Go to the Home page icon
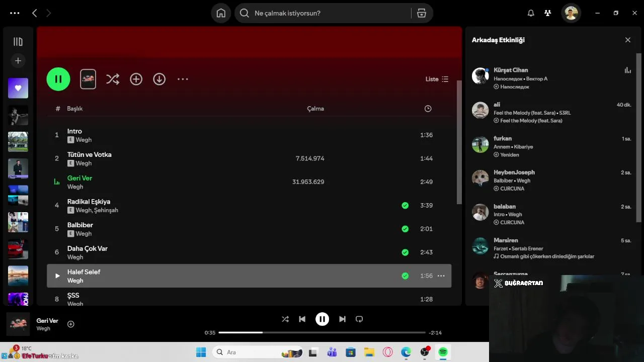 [x=221, y=13]
